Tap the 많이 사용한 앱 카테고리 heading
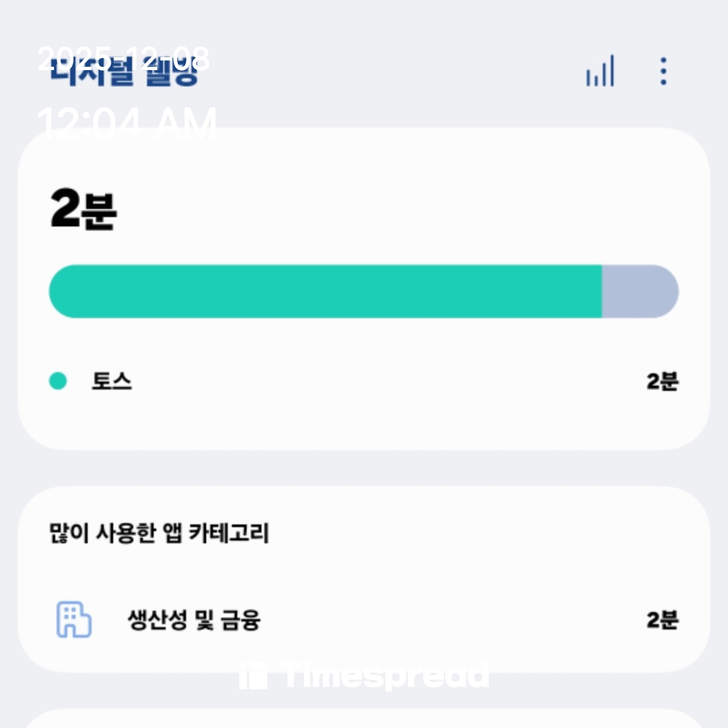This screenshot has width=728, height=728. (160, 534)
